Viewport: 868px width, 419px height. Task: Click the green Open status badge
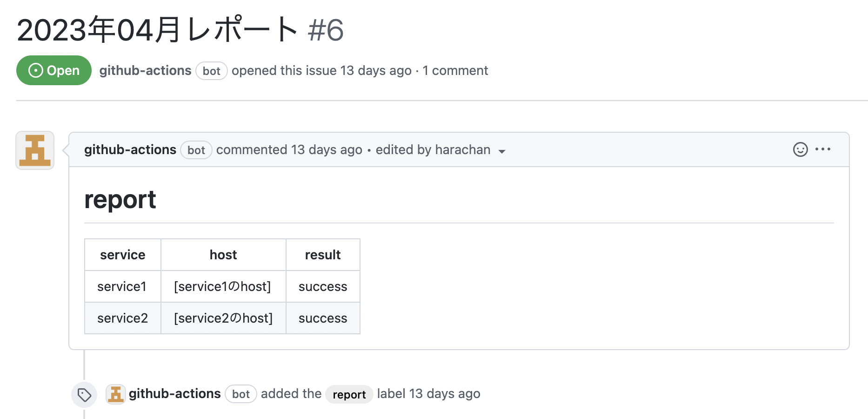[x=54, y=70]
